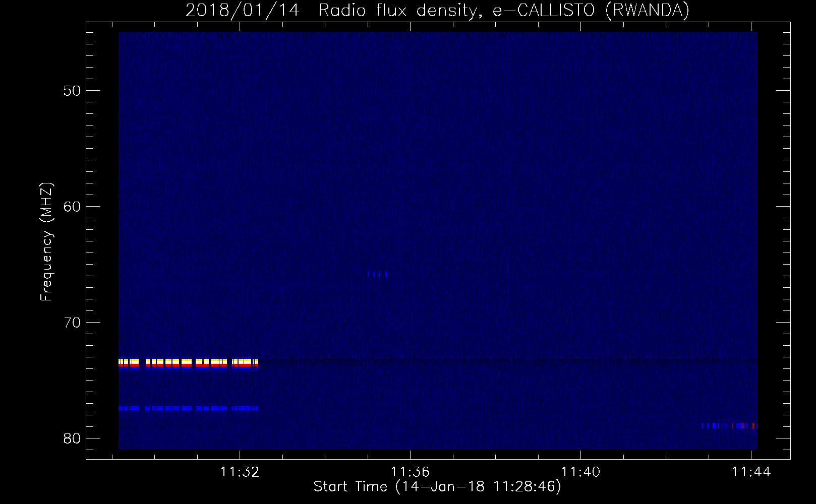
Task: Select the 11:36 time tick label
Action: click(411, 472)
